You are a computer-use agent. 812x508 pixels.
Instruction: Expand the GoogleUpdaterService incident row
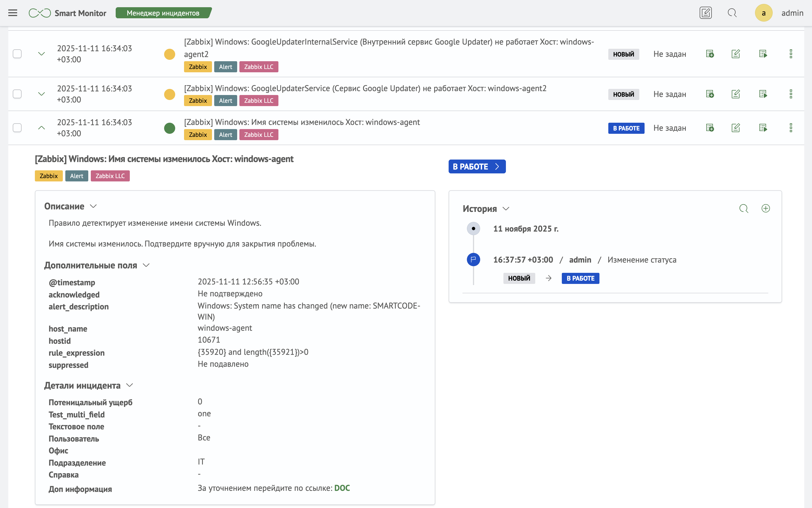(x=41, y=94)
